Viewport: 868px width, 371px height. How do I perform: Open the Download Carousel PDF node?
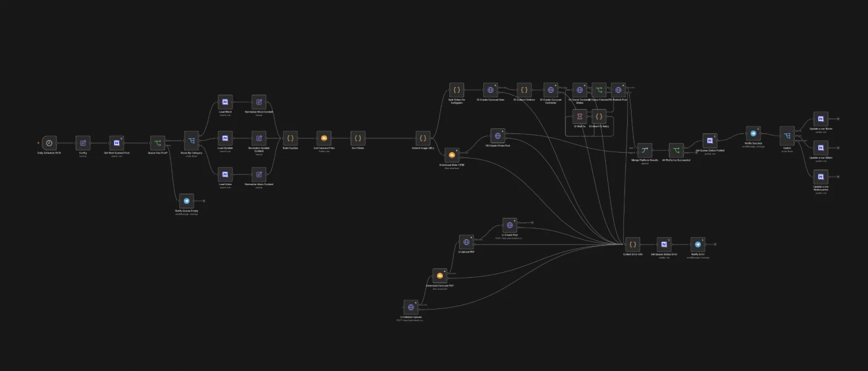(x=440, y=276)
